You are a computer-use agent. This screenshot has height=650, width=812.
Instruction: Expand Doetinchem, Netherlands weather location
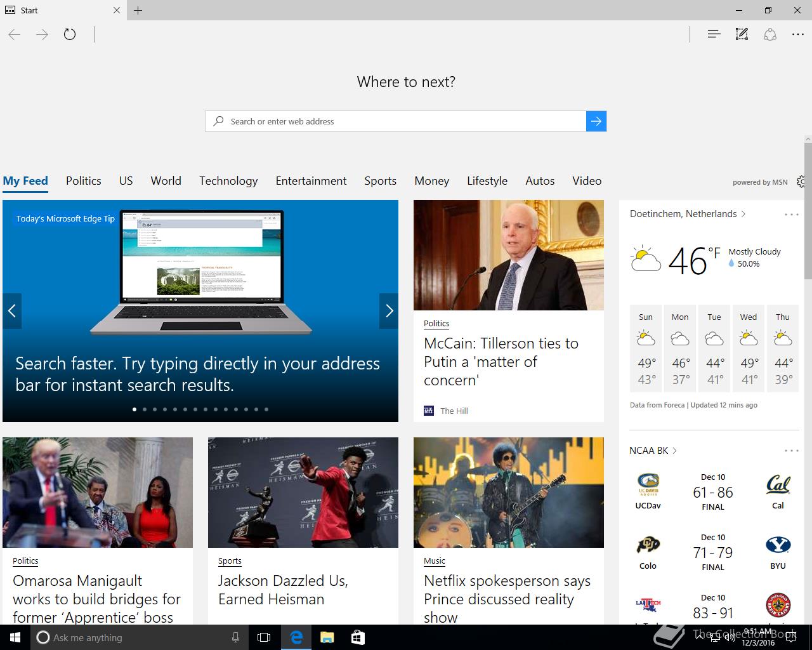(688, 214)
